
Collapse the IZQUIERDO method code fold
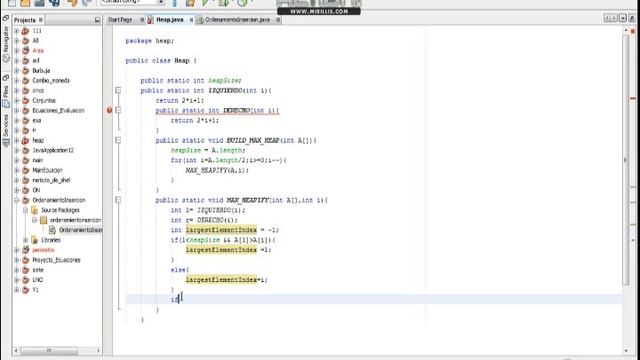point(118,90)
